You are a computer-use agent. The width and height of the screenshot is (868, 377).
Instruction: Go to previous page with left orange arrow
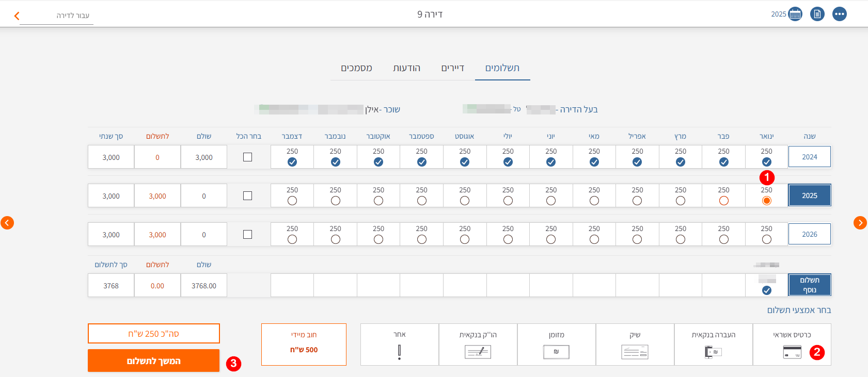pyautogui.click(x=7, y=223)
